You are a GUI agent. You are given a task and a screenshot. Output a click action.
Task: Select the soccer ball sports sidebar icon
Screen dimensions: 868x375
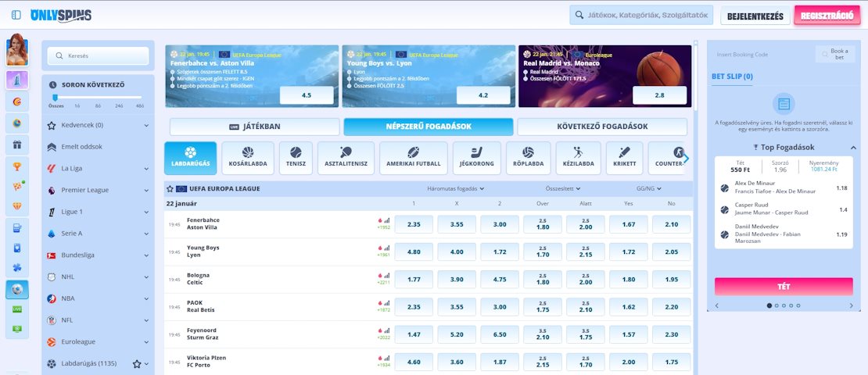[x=17, y=289]
